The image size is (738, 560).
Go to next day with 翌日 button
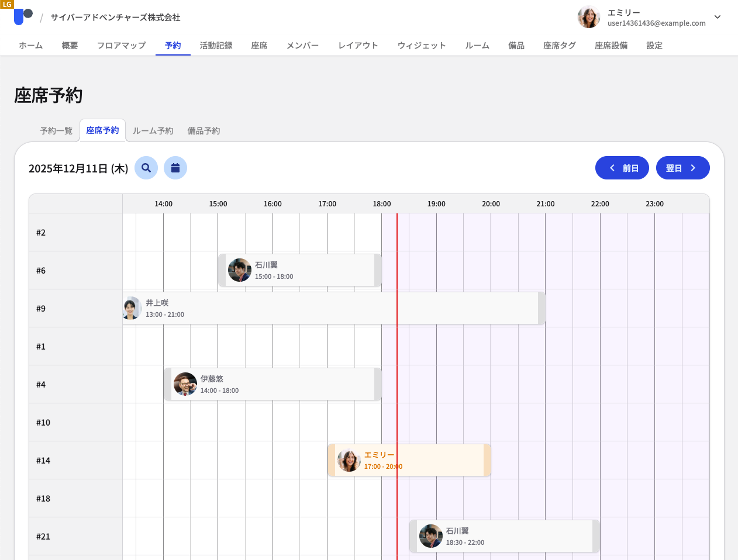[682, 168]
